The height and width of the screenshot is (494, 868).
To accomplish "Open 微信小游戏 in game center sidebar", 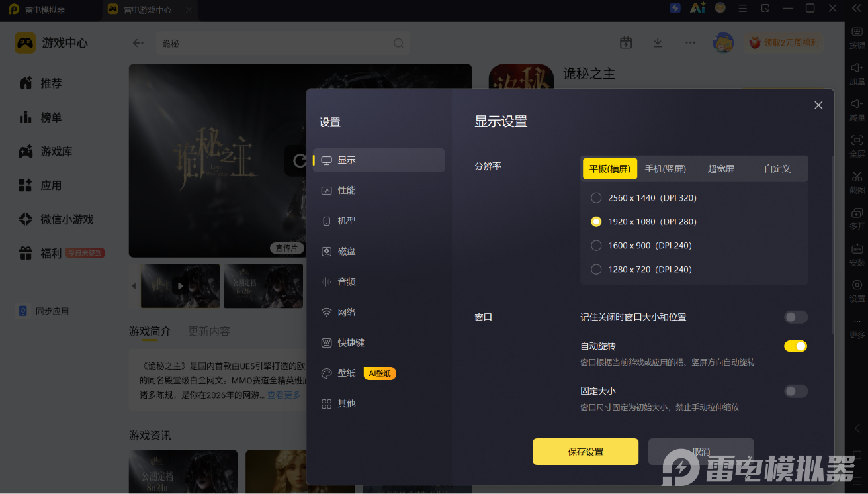I will 56,219.
